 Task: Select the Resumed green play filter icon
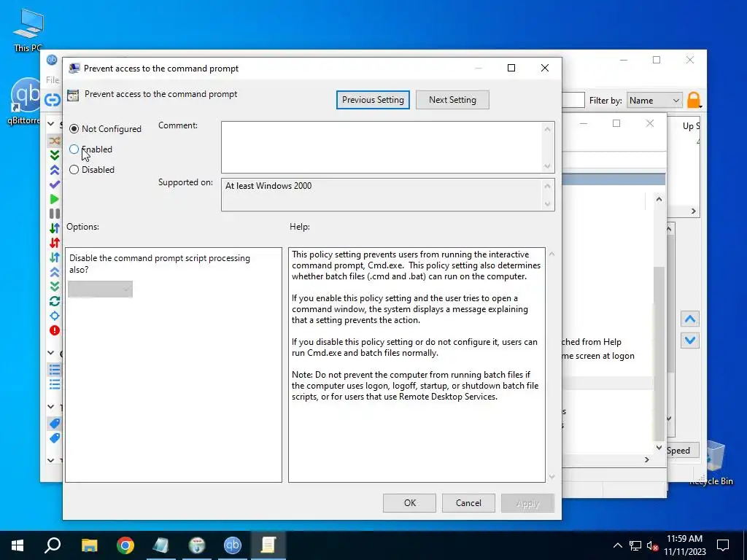[x=55, y=199]
